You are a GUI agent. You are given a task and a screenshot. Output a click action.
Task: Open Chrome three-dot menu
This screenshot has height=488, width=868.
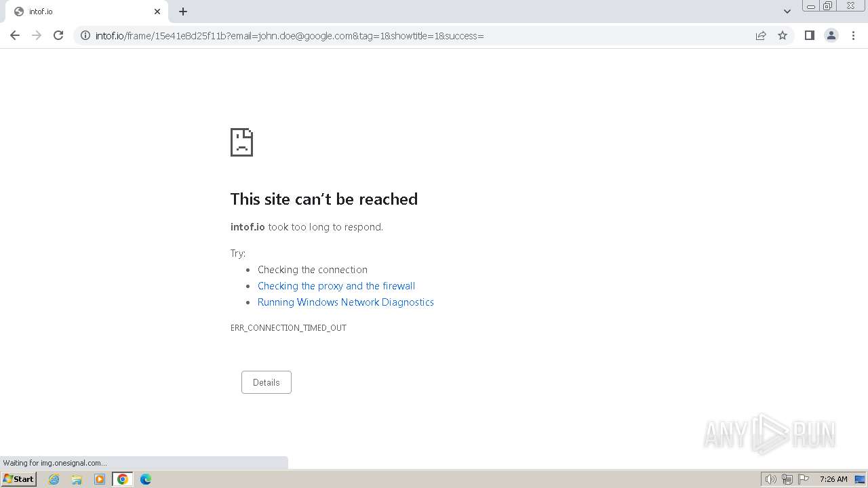(853, 35)
